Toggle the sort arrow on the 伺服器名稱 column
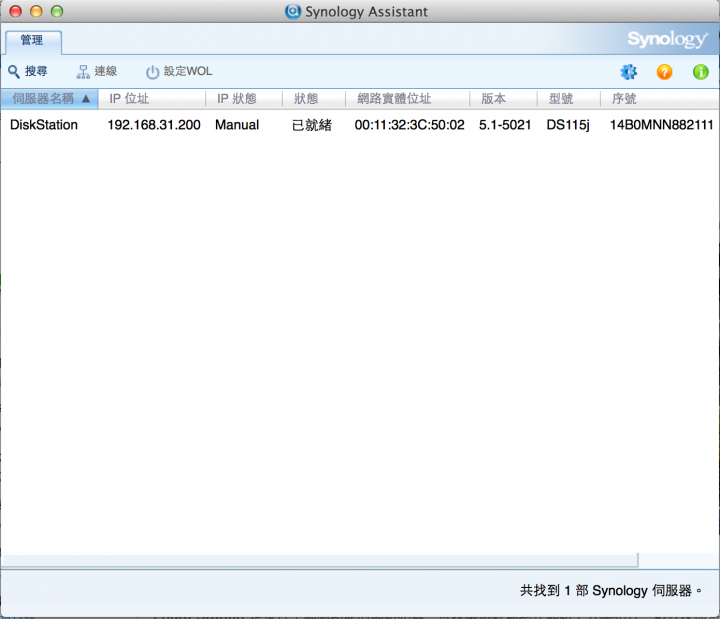720x619 pixels. point(86,98)
